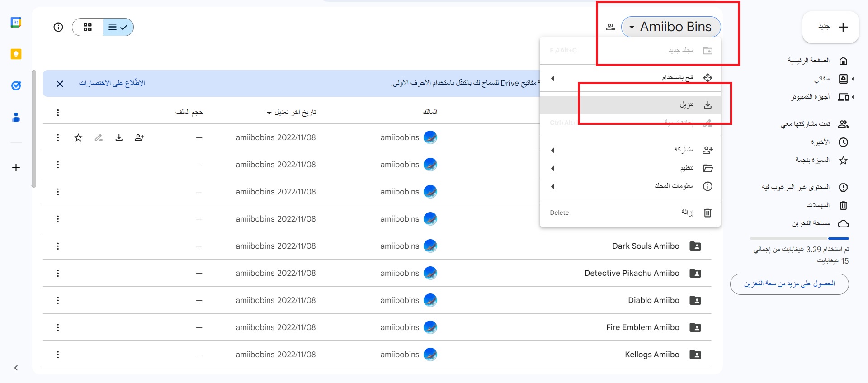Open more actions for Diablo Amiibo row
This screenshot has height=383, width=868.
click(58, 300)
